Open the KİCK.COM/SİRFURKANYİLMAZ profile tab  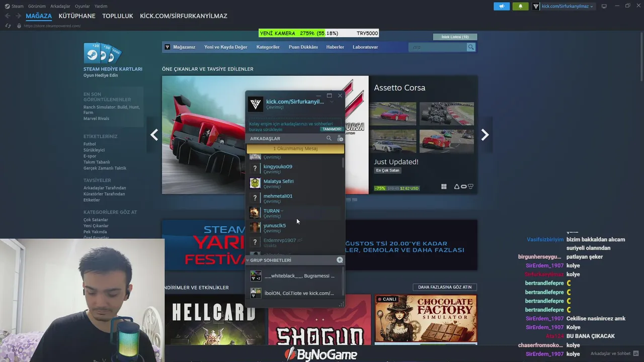click(x=184, y=16)
